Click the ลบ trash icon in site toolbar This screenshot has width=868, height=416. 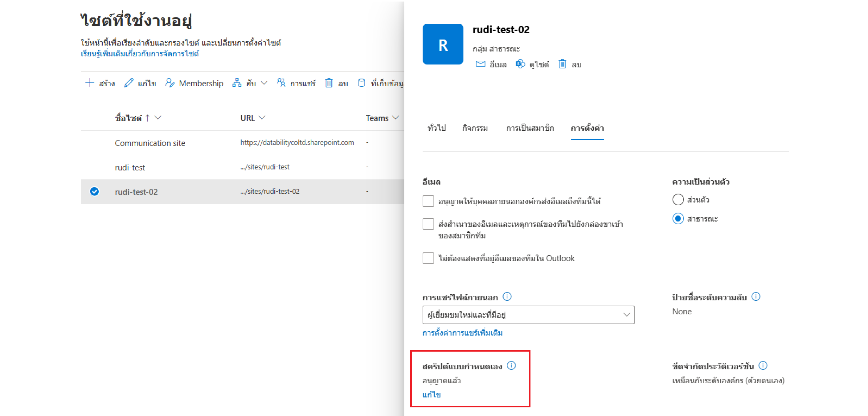329,83
